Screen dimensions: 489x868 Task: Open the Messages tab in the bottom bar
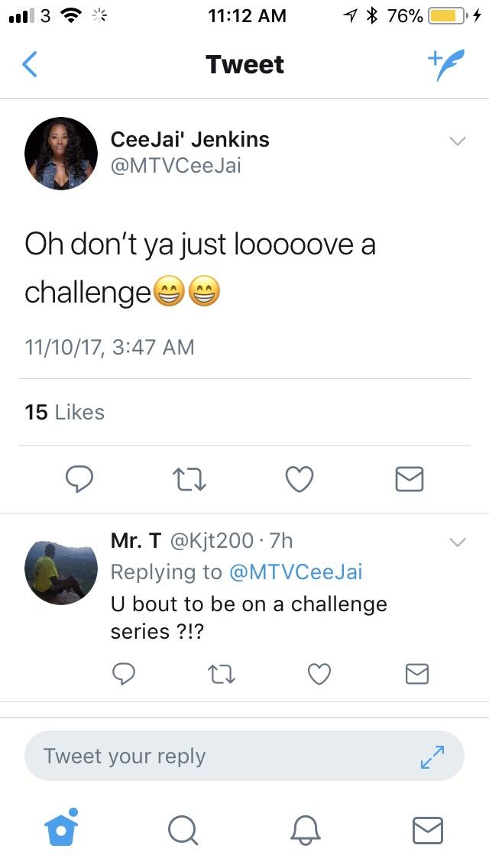click(x=428, y=831)
